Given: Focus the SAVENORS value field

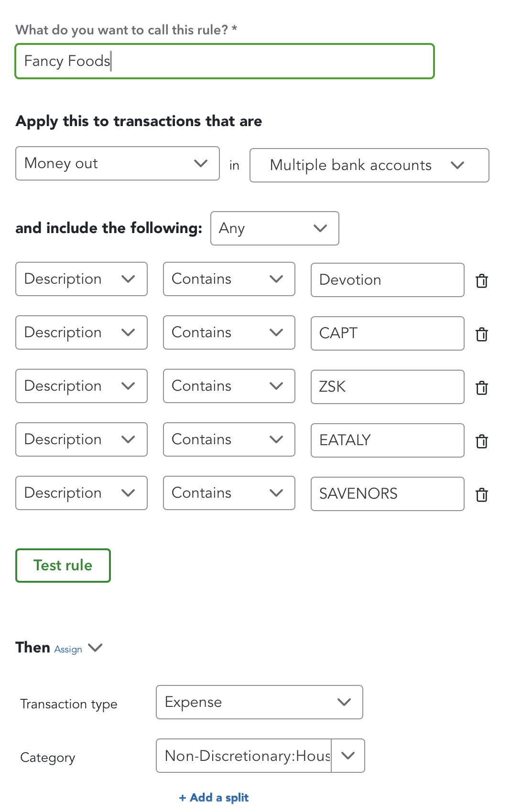Looking at the screenshot, I should pos(387,494).
